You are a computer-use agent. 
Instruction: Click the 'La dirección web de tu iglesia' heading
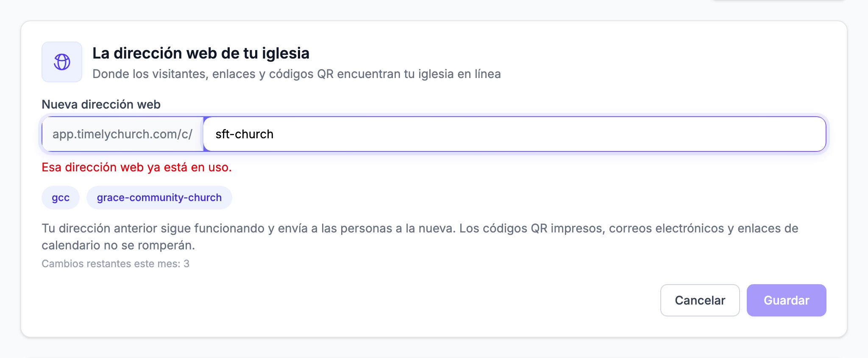(x=201, y=53)
